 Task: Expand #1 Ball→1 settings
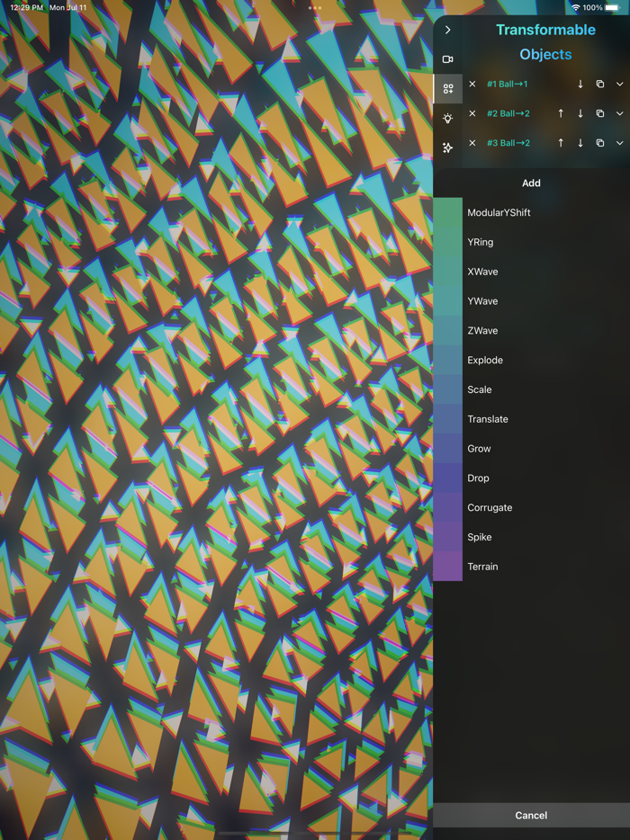pos(620,85)
